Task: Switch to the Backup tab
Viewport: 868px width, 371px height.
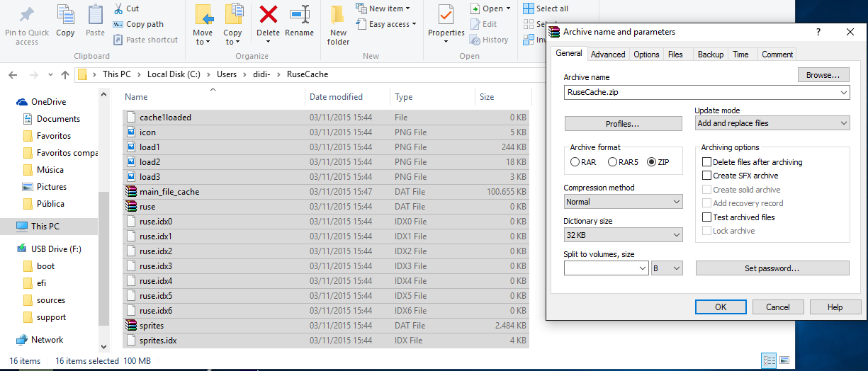Action: (711, 55)
